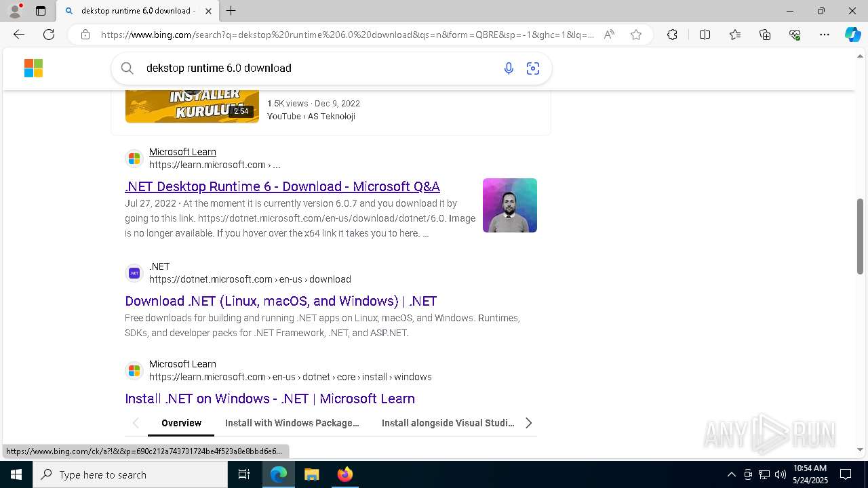Viewport: 868px width, 488px height.
Task: Click the Microsoft Bing logo
Action: 33,68
